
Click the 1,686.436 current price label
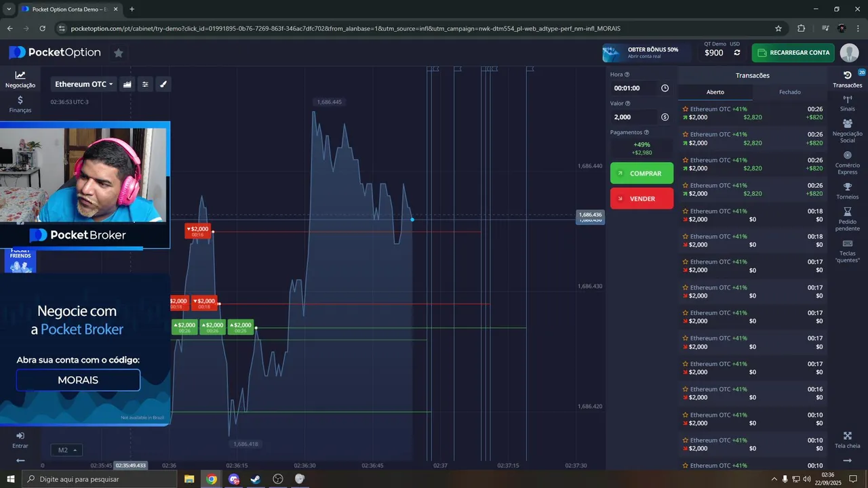pyautogui.click(x=590, y=216)
